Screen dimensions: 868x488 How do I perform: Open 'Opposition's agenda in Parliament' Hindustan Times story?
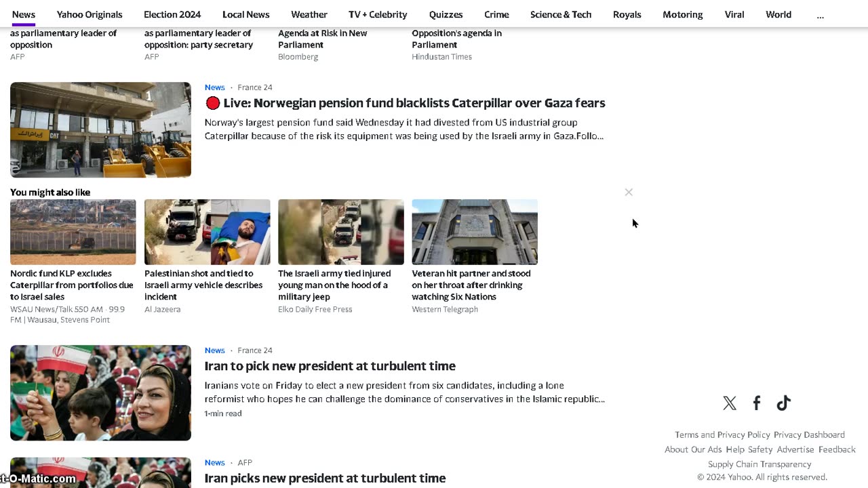457,39
